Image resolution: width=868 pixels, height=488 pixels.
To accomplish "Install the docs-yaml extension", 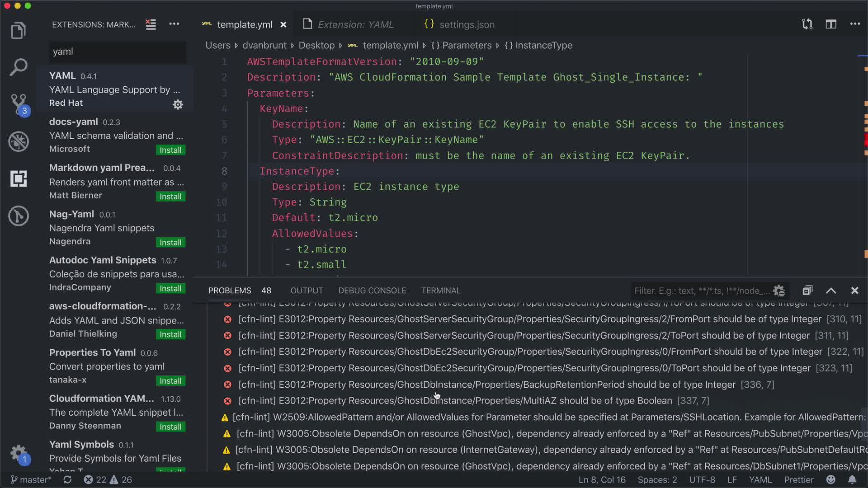I will 170,150.
